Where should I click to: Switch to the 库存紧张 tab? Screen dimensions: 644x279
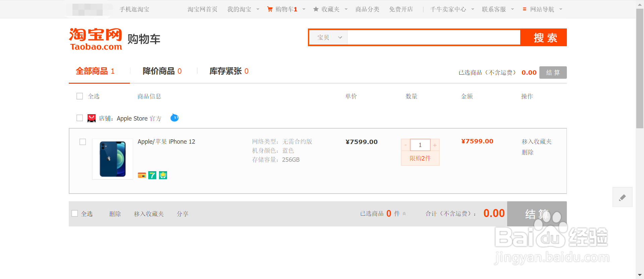(x=229, y=71)
